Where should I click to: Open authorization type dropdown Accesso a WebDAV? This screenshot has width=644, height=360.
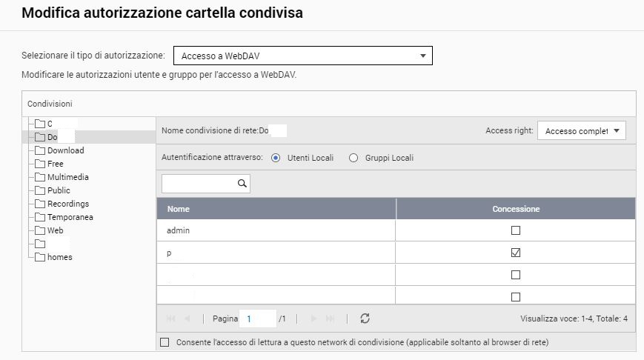[x=302, y=56]
